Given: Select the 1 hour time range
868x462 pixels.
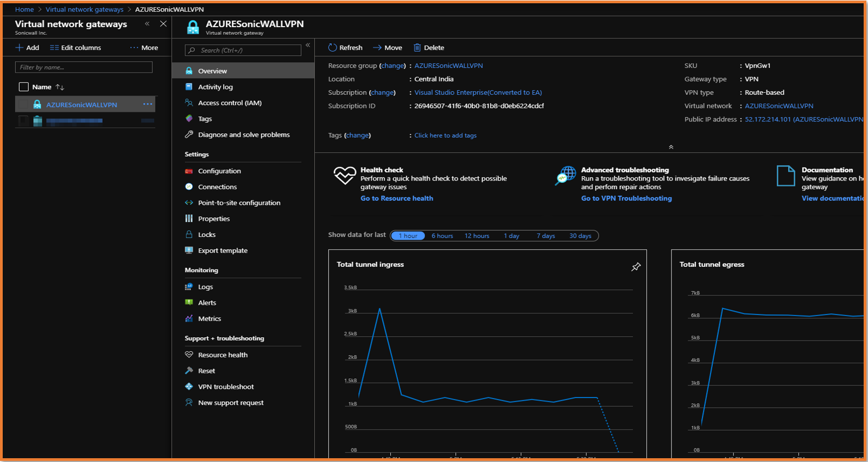Looking at the screenshot, I should click(x=408, y=236).
